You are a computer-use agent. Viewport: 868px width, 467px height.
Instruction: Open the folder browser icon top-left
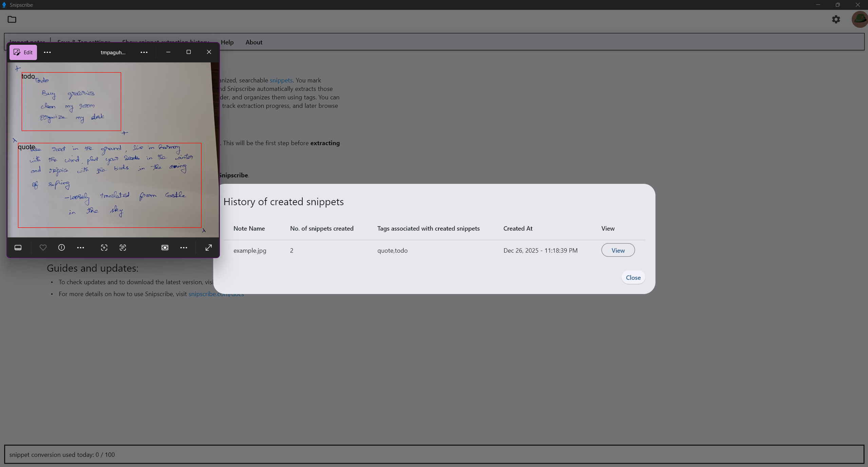point(12,19)
